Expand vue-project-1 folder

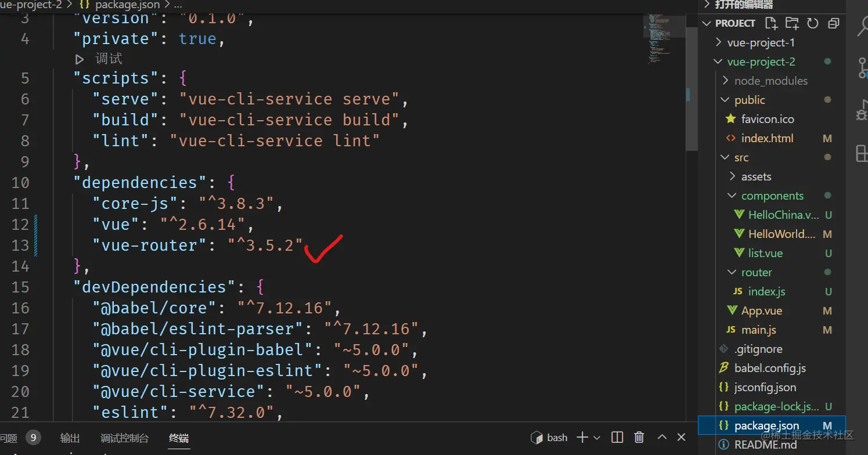[718, 42]
